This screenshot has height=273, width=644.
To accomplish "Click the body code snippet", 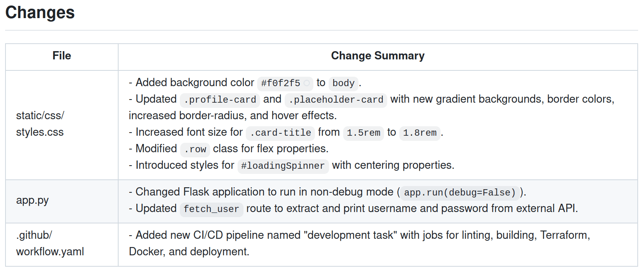I will click(x=343, y=83).
